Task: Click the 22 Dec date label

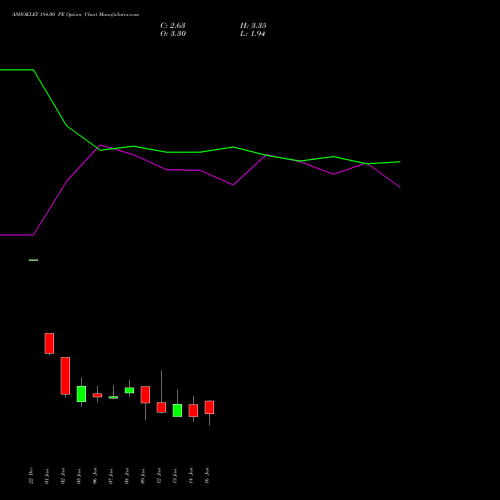Action: [31, 476]
